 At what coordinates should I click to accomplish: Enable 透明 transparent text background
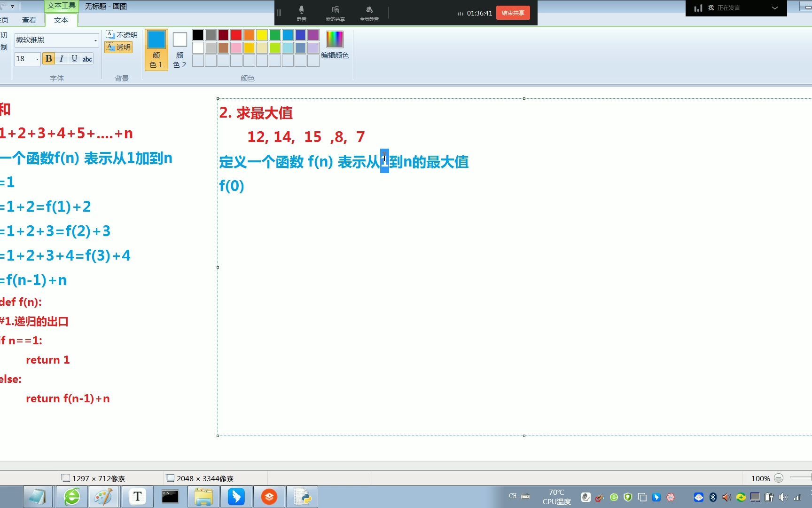[x=118, y=47]
